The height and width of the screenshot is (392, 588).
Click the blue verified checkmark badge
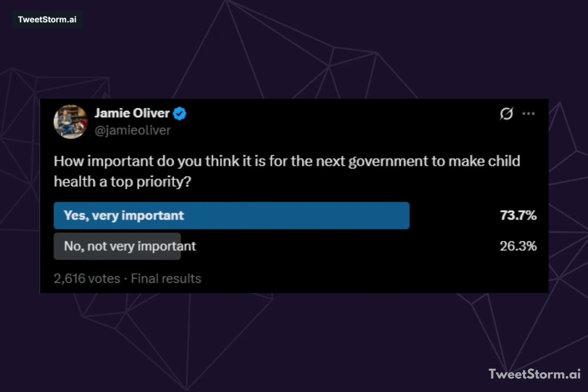tap(179, 114)
